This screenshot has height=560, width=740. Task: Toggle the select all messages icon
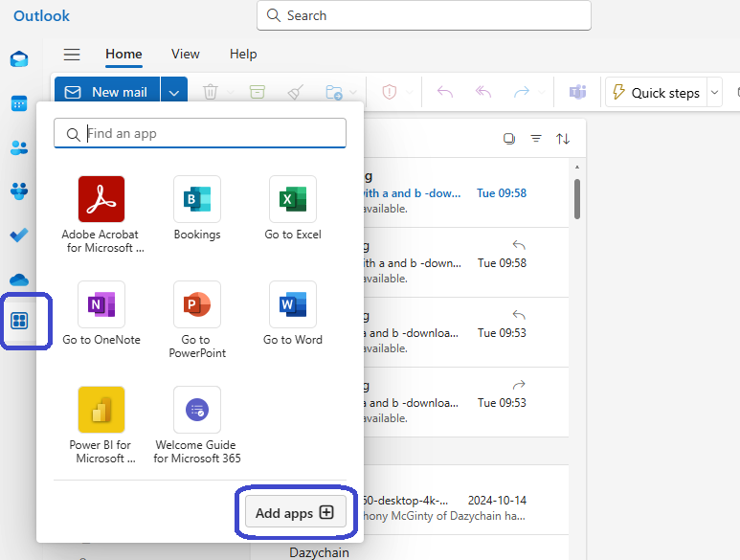click(x=509, y=139)
